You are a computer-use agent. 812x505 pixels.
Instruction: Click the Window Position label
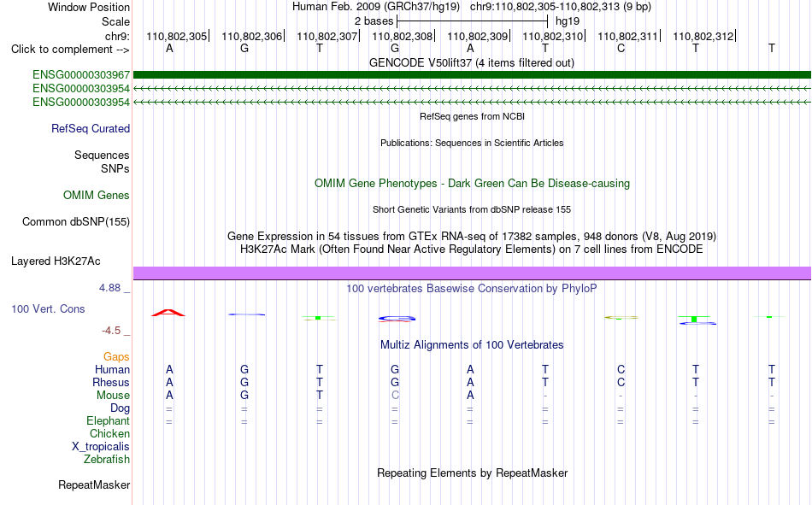pyautogui.click(x=89, y=7)
